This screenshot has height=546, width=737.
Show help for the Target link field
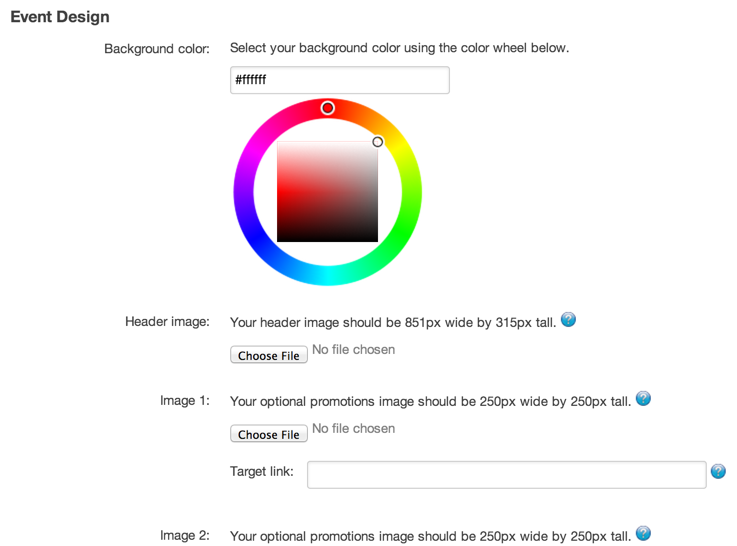(718, 471)
